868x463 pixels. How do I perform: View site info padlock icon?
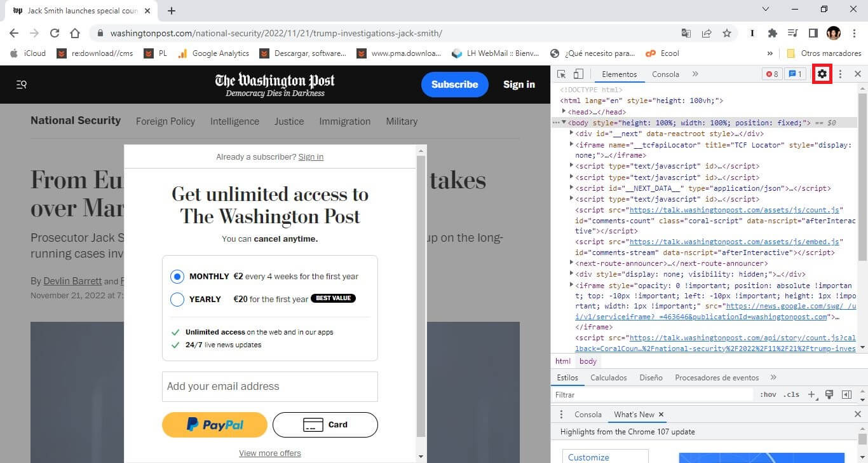pyautogui.click(x=100, y=33)
